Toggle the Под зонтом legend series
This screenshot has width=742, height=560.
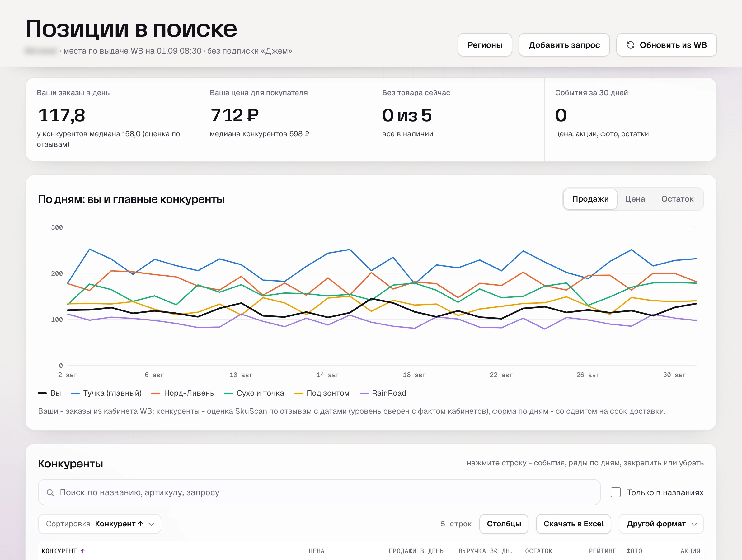pos(322,393)
